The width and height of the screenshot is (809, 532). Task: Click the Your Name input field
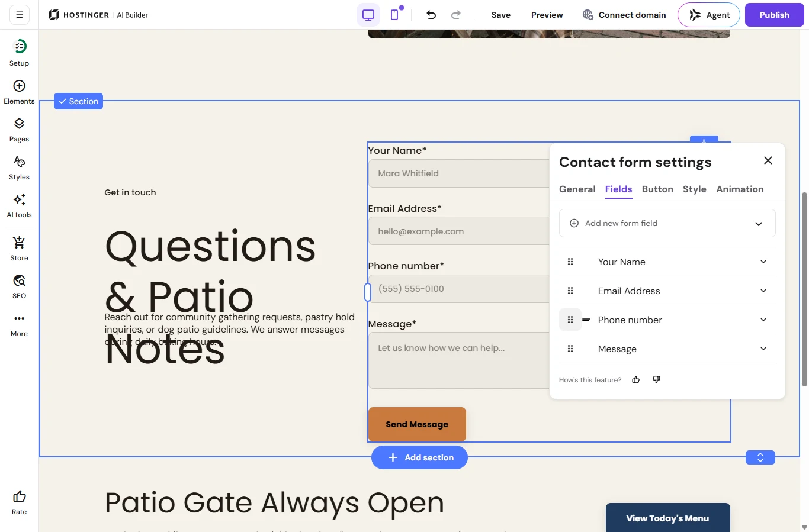(x=459, y=173)
